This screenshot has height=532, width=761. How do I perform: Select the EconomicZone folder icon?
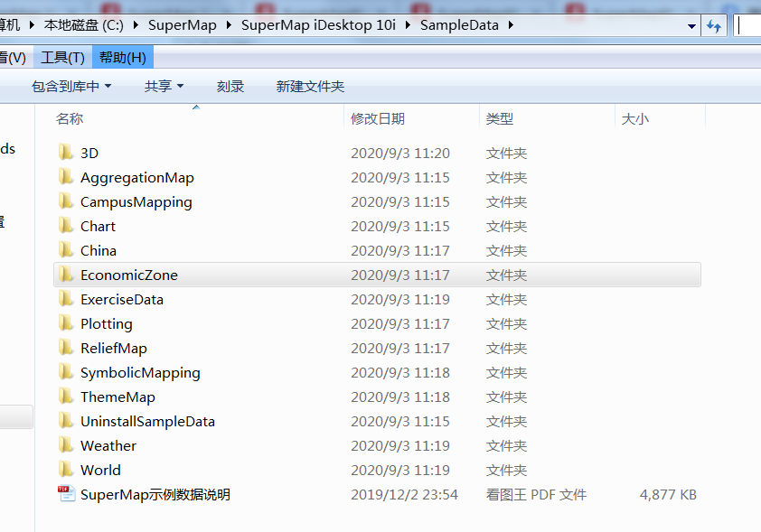pyautogui.click(x=65, y=274)
